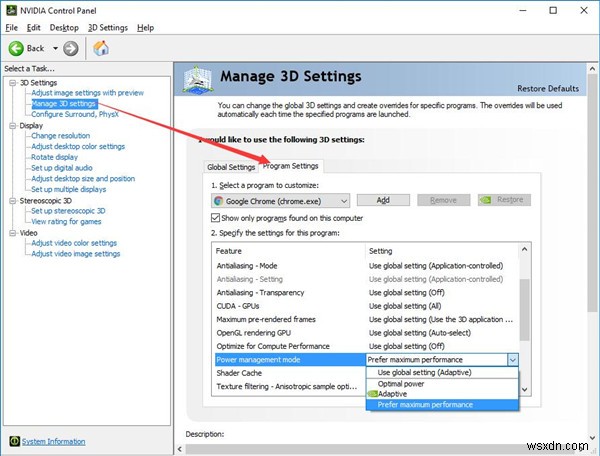Open Adjust video color settings

(74, 243)
